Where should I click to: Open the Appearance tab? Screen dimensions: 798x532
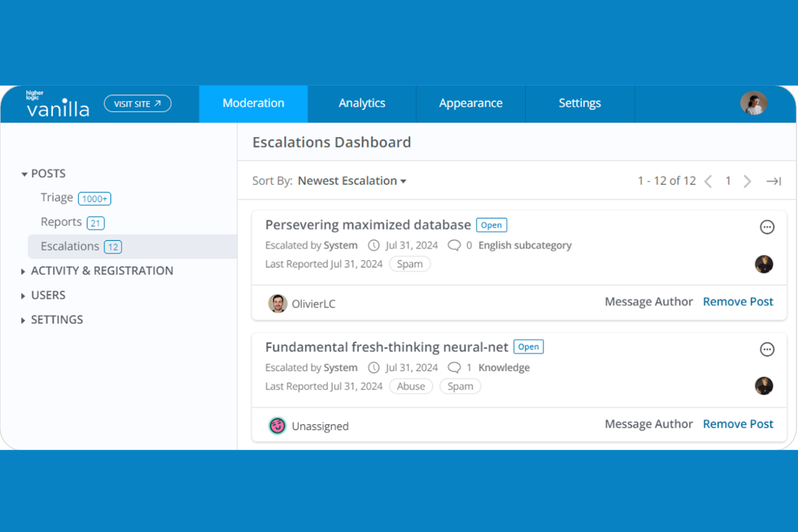(470, 103)
